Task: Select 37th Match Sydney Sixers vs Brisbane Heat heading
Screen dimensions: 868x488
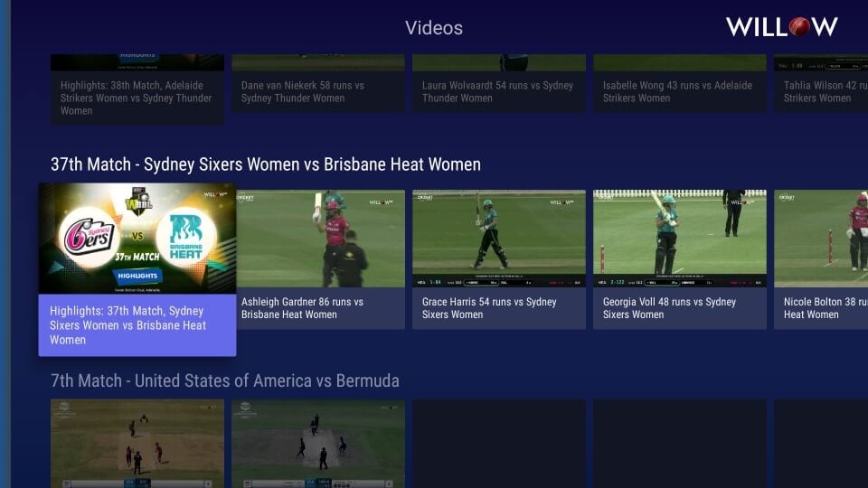Action: [266, 164]
